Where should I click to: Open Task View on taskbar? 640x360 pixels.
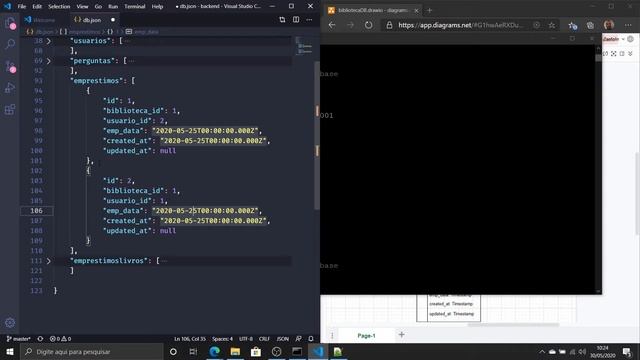(193, 351)
